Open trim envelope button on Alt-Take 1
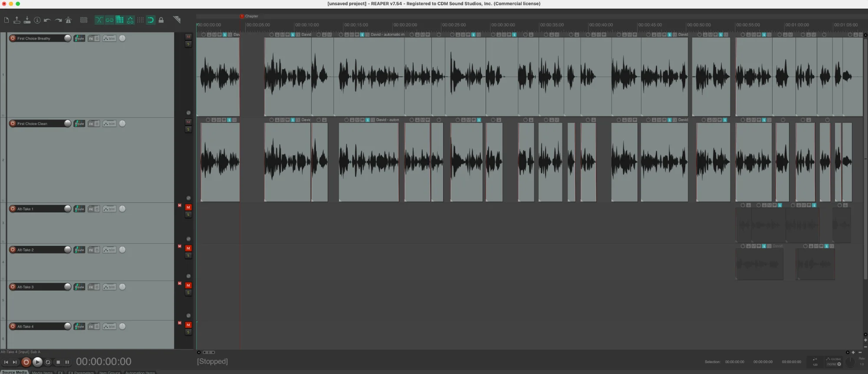The width and height of the screenshot is (868, 374). tap(109, 209)
